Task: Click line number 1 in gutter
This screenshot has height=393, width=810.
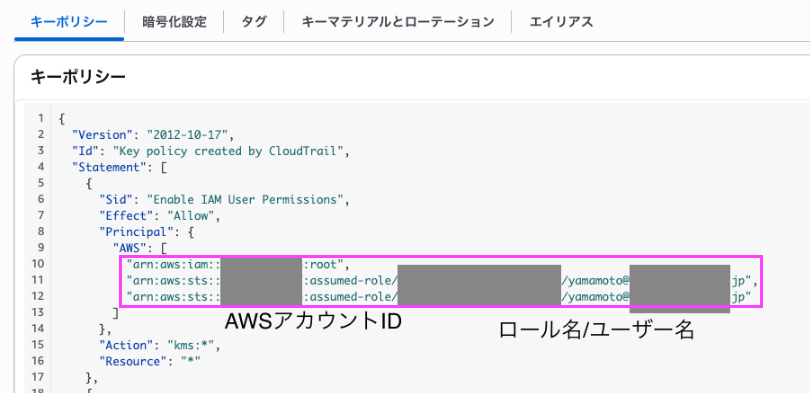Action: point(40,119)
